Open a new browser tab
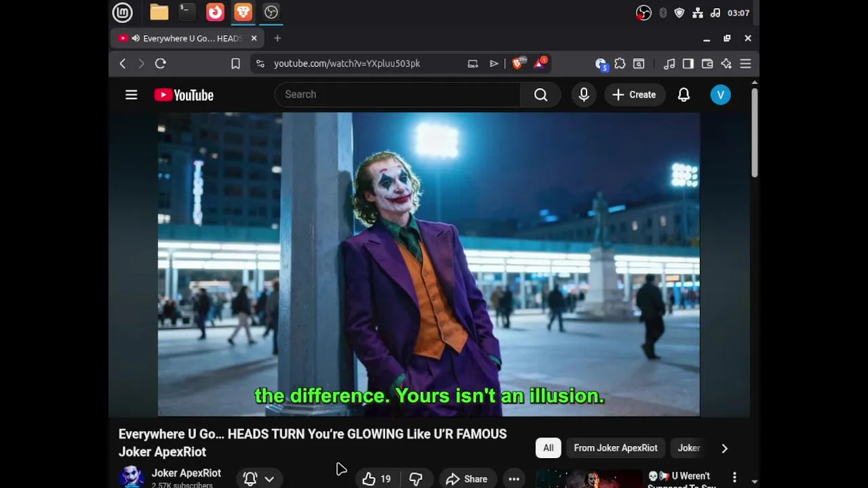868x488 pixels. pos(277,38)
